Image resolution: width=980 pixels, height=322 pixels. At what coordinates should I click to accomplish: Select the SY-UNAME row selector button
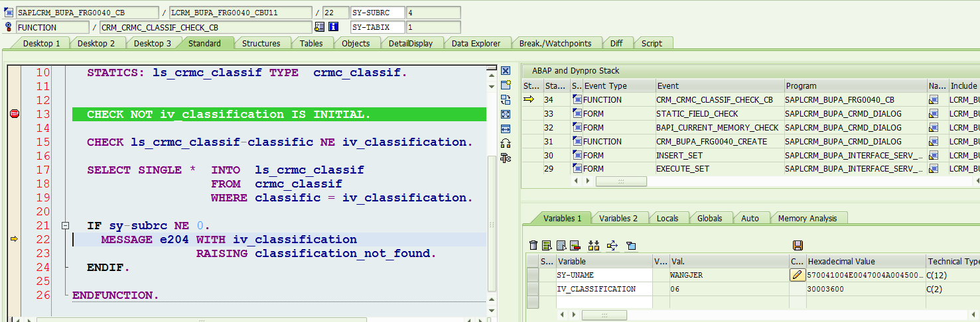pos(533,275)
